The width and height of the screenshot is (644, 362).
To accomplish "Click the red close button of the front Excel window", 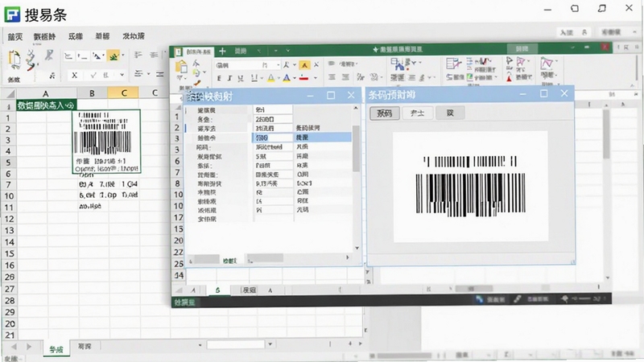I will click(x=605, y=47).
